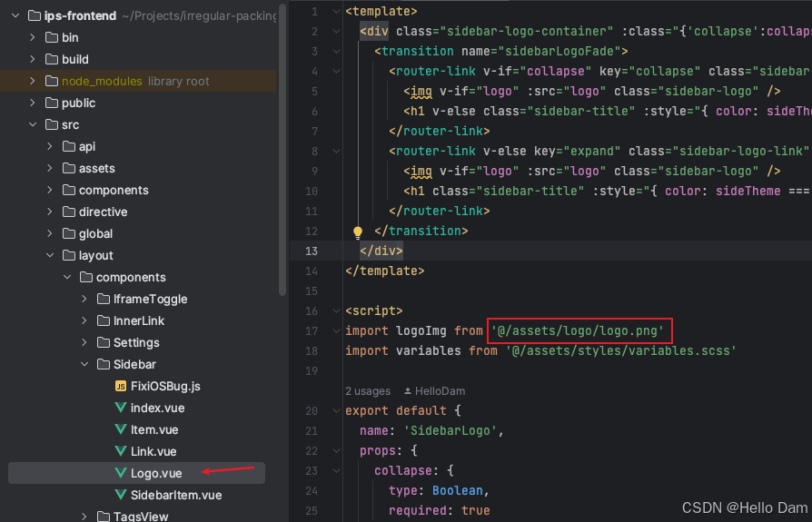Expand the api folder chevron
The width and height of the screenshot is (812, 522).
point(50,146)
